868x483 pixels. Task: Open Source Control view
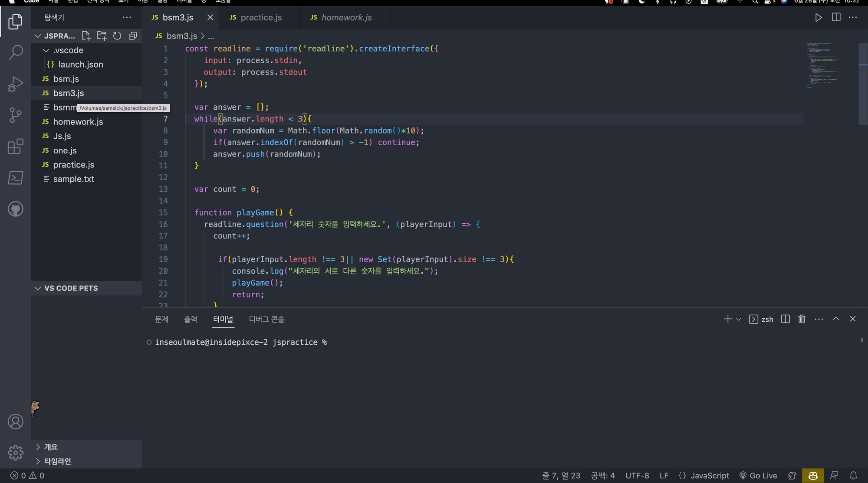point(16,115)
